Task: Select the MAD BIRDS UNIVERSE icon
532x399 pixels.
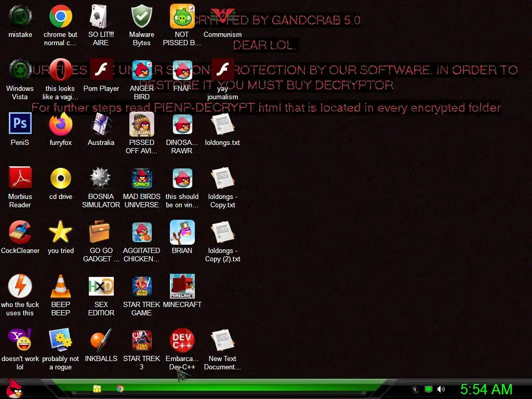Action: (141, 178)
